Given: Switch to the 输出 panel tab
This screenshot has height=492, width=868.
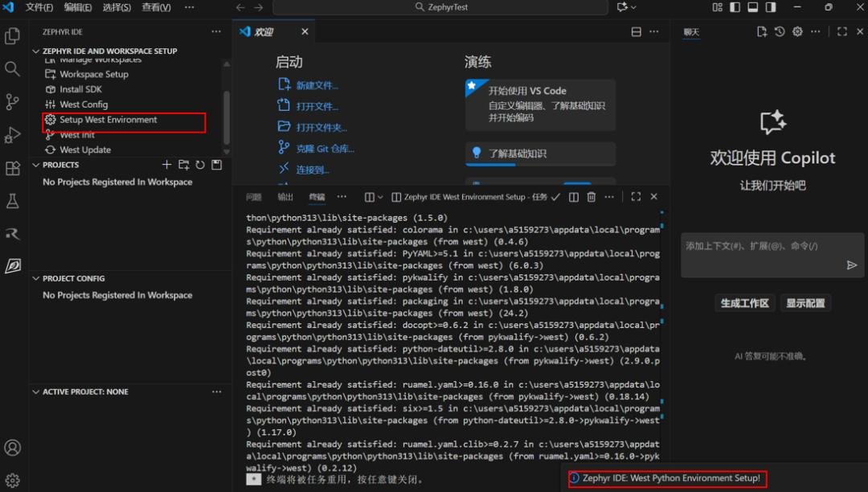Looking at the screenshot, I should click(x=285, y=197).
